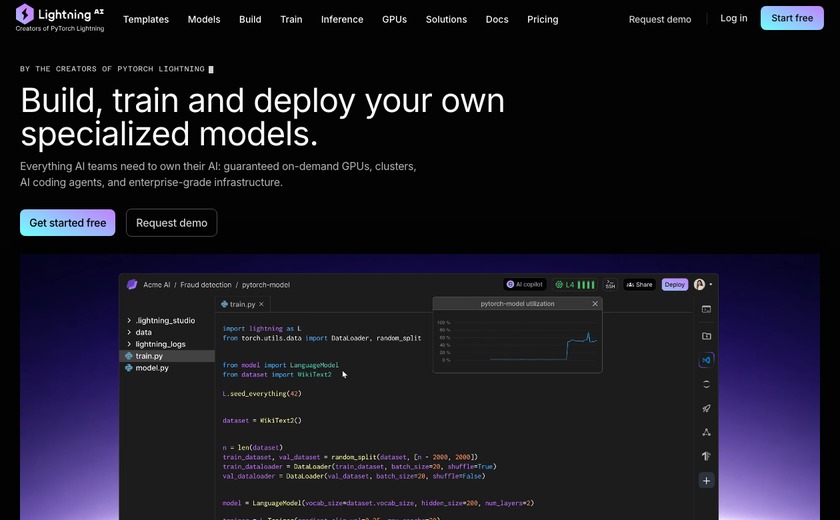The width and height of the screenshot is (840, 520).
Task: Click the 'dataset = WikiText2()' code line
Action: coord(262,420)
